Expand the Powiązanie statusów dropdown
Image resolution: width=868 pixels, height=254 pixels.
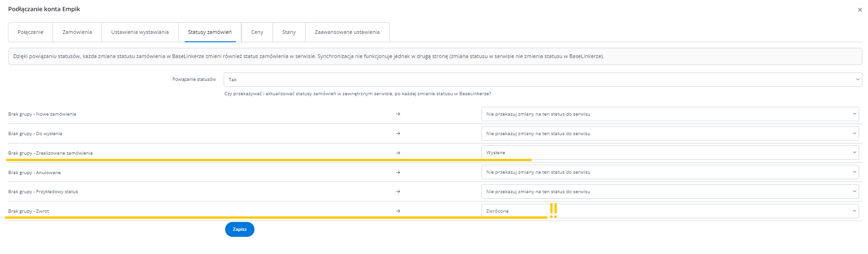(x=542, y=79)
